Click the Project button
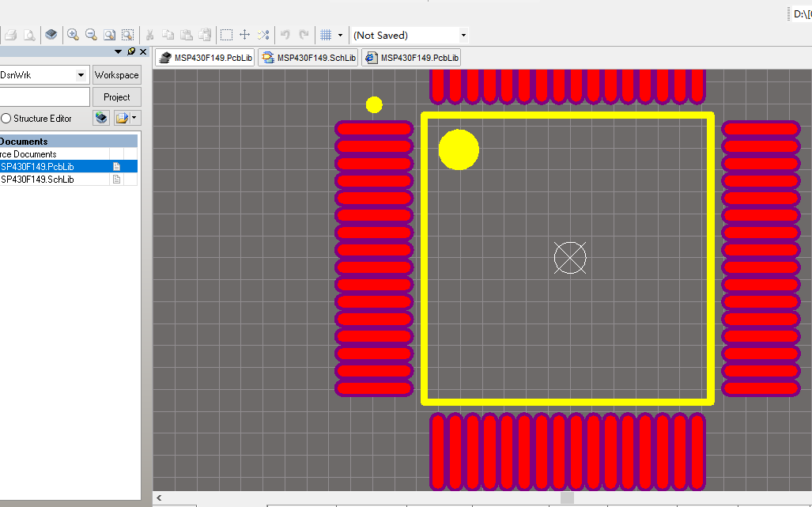Viewport: 812px width, 507px height. 116,96
